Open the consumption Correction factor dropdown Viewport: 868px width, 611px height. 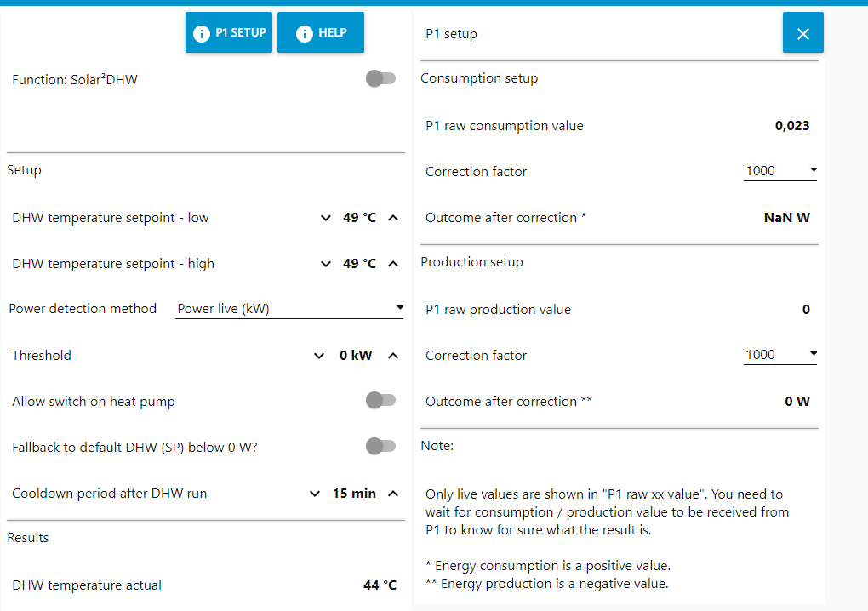[x=780, y=171]
